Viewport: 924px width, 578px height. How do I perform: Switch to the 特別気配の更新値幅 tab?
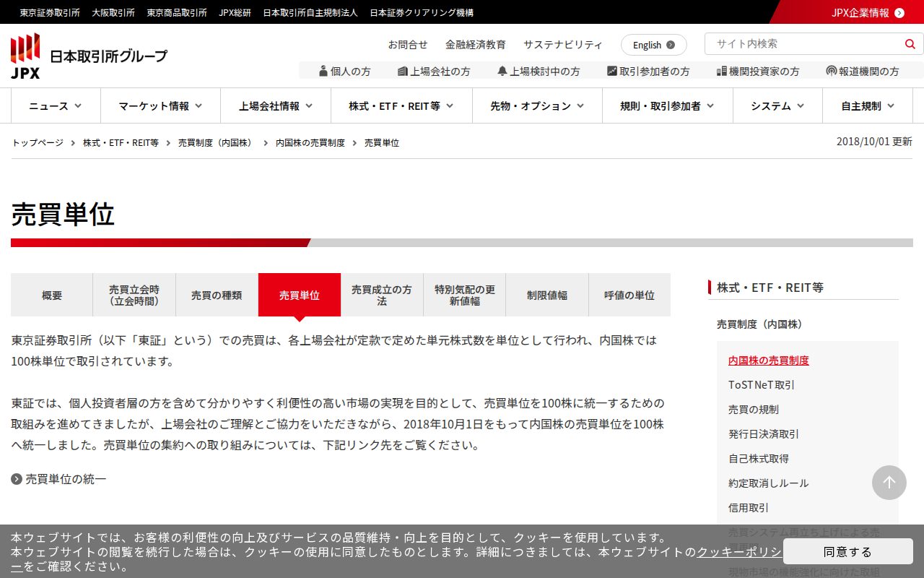(465, 295)
